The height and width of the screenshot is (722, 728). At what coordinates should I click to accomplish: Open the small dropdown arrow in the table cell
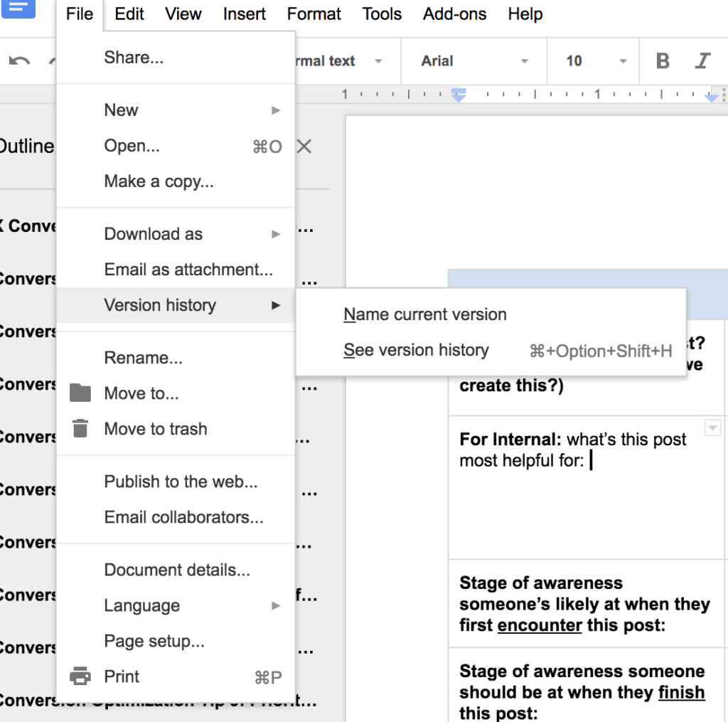coord(712,428)
